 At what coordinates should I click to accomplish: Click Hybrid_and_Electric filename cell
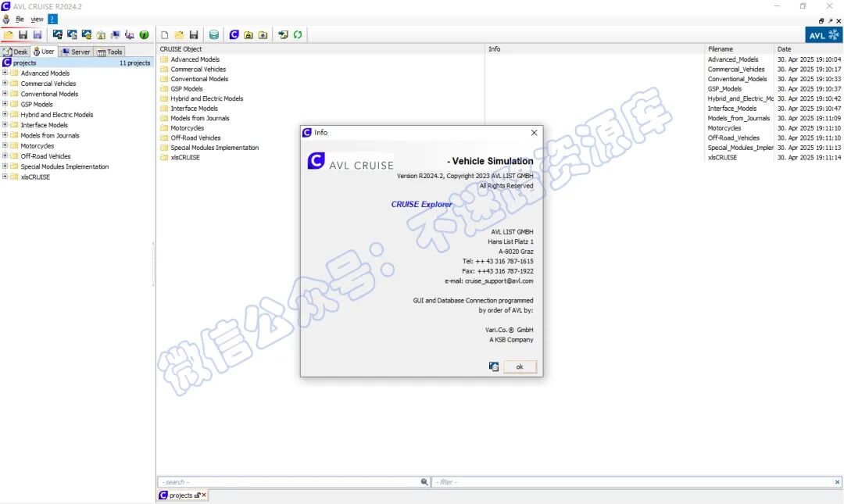click(740, 98)
